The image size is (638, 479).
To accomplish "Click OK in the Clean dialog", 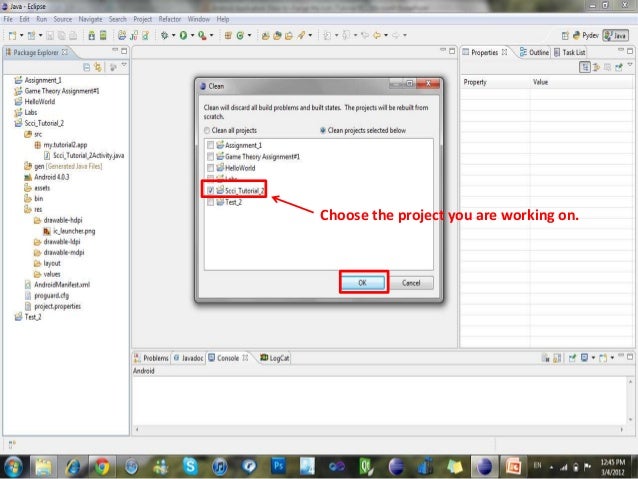I will pos(363,283).
